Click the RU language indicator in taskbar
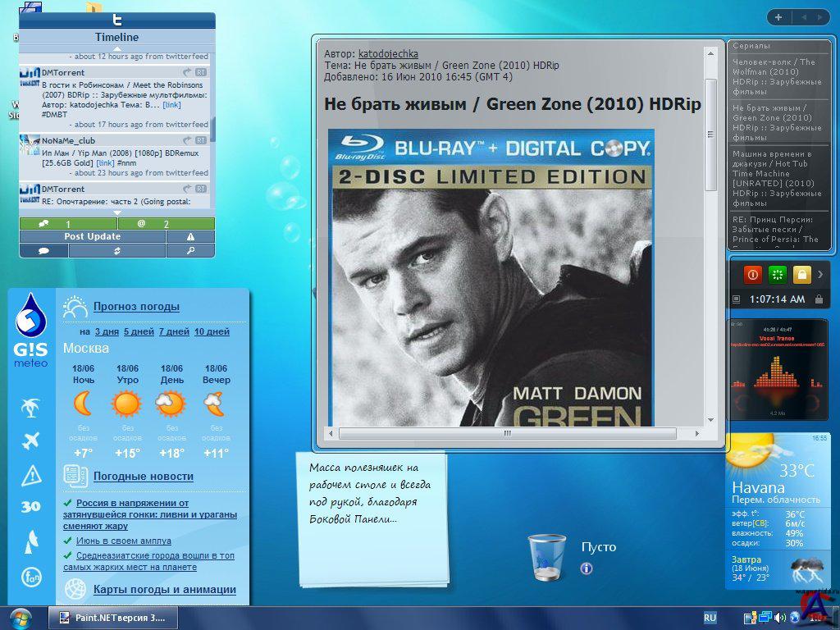The image size is (840, 630). tap(710, 618)
